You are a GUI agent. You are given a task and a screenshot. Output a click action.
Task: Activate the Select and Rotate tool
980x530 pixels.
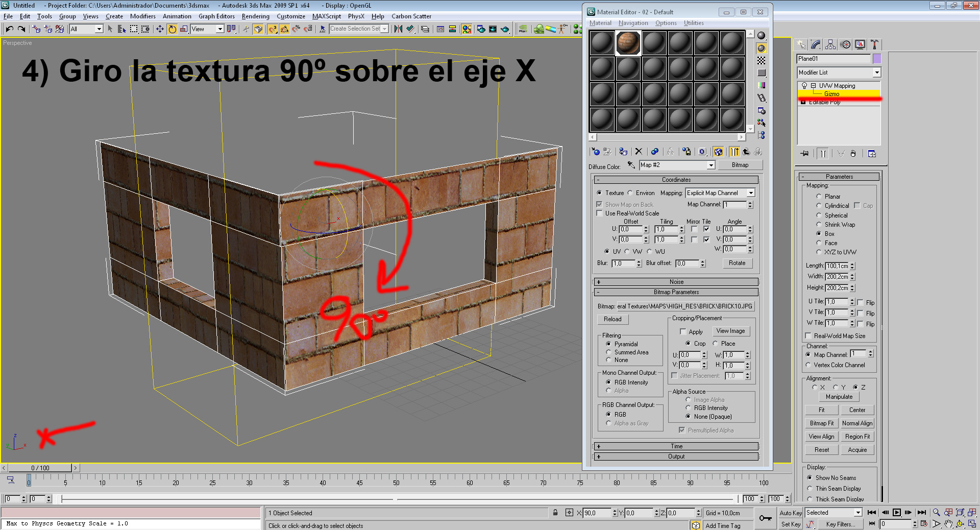tap(172, 29)
